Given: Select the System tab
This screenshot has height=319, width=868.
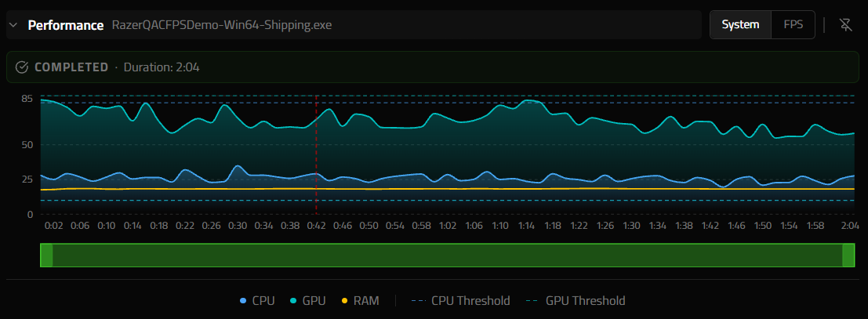Looking at the screenshot, I should click(x=741, y=24).
